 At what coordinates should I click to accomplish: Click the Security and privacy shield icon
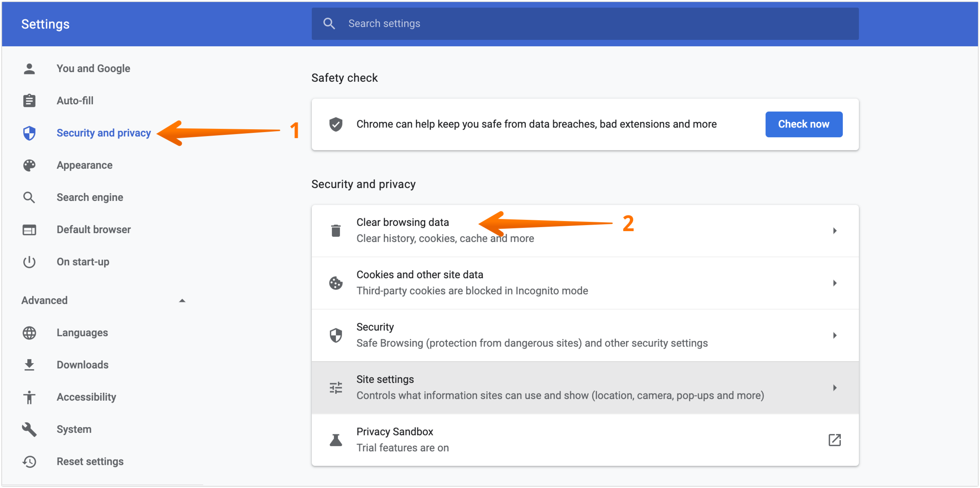29,133
